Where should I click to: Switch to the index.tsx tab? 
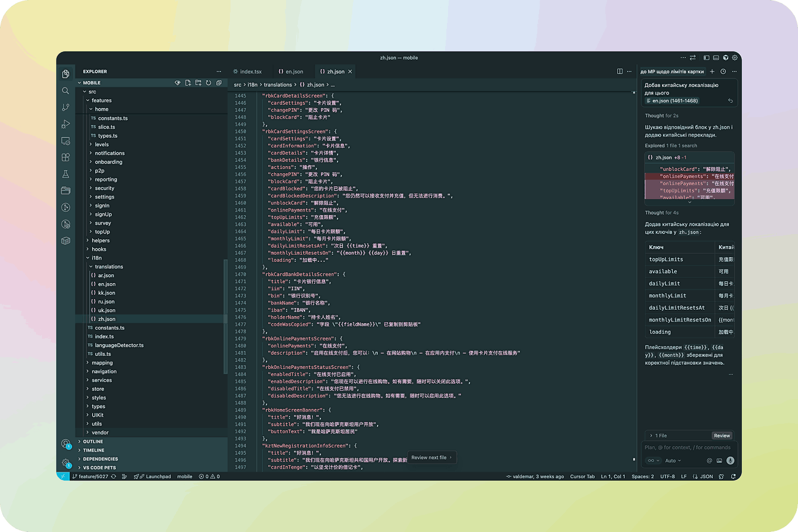pos(251,71)
